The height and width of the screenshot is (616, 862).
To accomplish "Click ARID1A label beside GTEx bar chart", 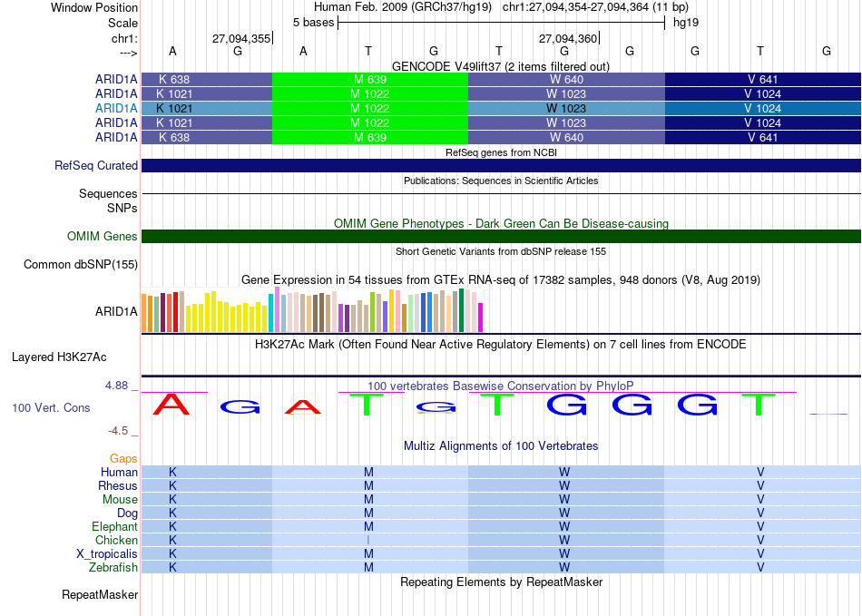I will 116,311.
